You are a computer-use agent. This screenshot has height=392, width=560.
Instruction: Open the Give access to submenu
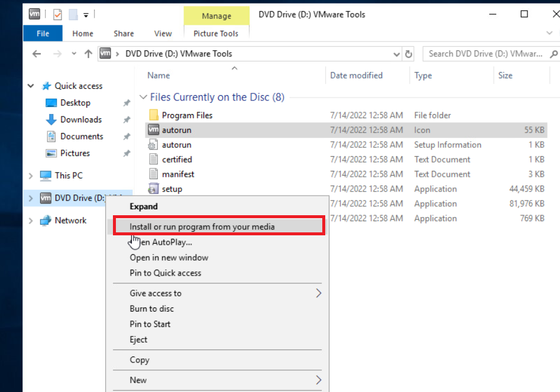(217, 293)
